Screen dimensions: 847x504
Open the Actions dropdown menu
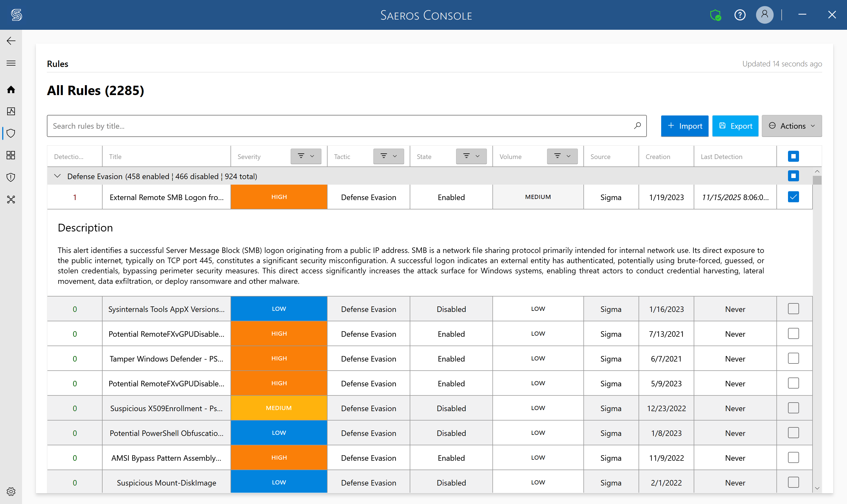tap(792, 126)
